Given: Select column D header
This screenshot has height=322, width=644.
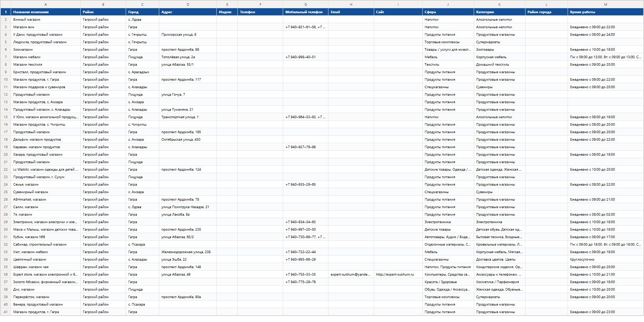Looking at the screenshot, I should point(188,4).
